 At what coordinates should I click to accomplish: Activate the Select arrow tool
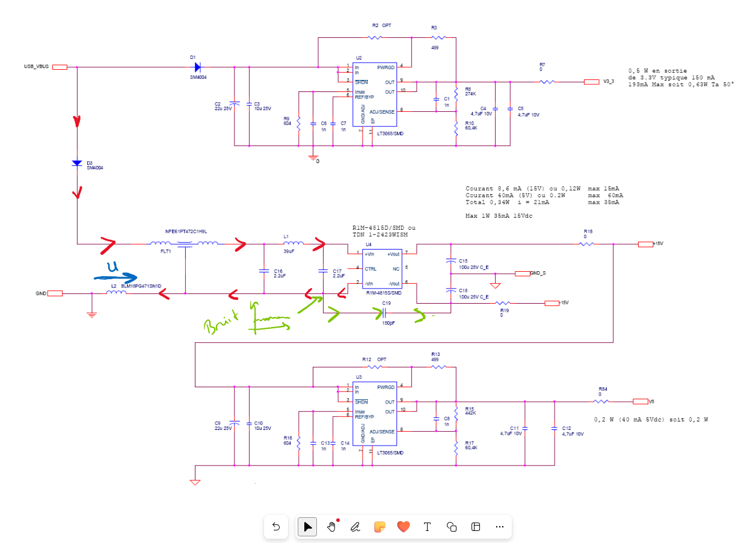307,527
